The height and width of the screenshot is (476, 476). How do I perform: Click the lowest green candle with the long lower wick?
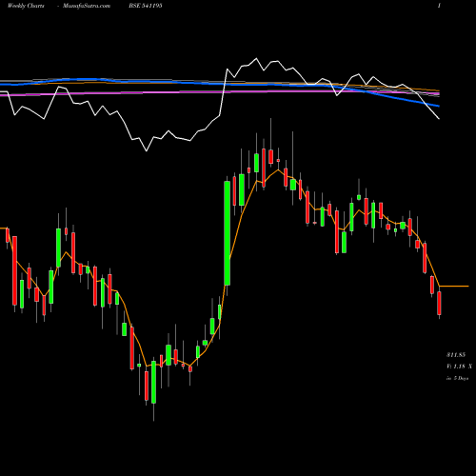154,383
